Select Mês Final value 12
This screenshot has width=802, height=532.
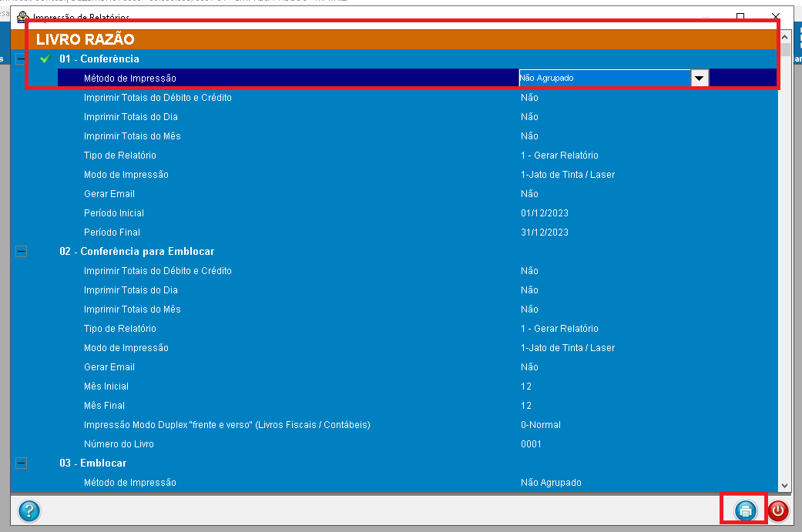click(525, 406)
